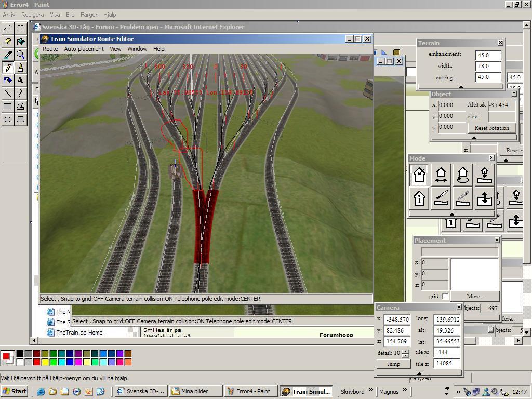Click the Camera x coordinate field
Viewport: 532px width, 399px height.
pos(397,320)
